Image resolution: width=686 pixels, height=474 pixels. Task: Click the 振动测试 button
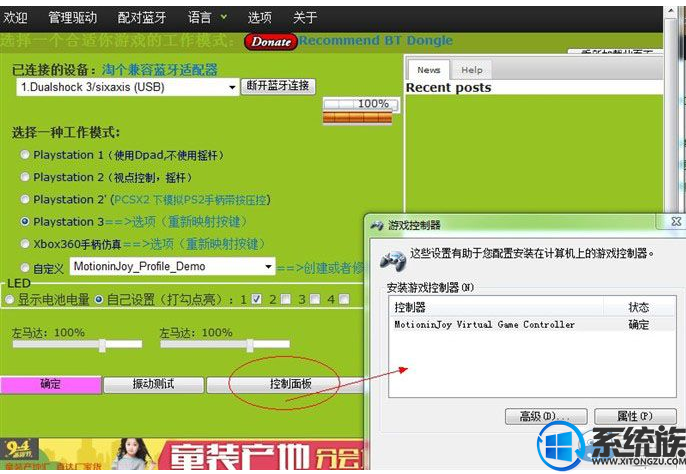point(154,385)
